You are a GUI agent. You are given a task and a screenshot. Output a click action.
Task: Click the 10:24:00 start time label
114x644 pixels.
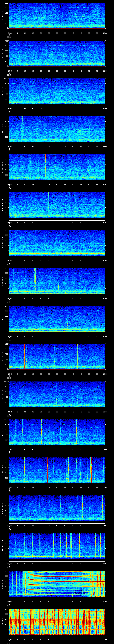point(9,601)
